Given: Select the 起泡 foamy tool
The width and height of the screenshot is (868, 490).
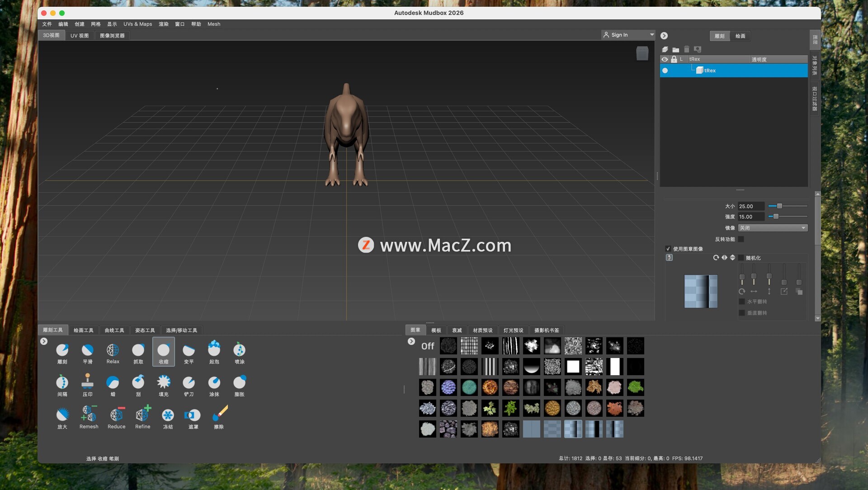Looking at the screenshot, I should [x=214, y=353].
